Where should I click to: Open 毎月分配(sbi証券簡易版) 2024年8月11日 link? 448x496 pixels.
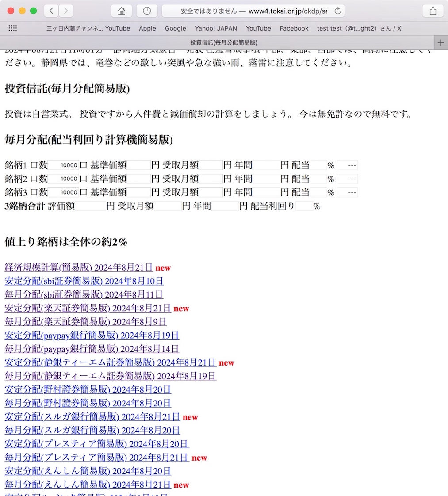84,295
